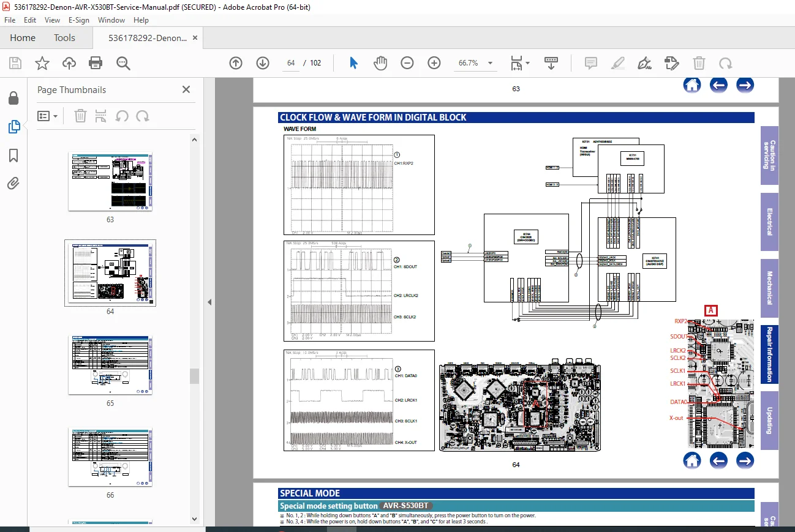The width and height of the screenshot is (795, 532).
Task: Collapse the navigation pane arrow
Action: coord(209,302)
